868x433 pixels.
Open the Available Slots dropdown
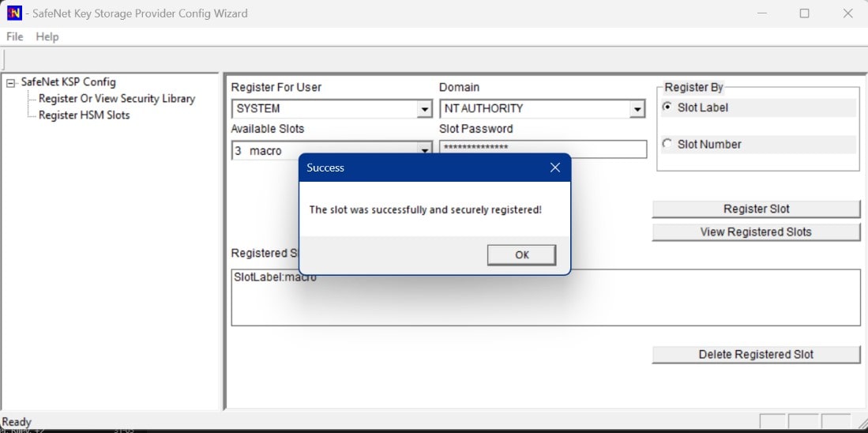[x=425, y=150]
